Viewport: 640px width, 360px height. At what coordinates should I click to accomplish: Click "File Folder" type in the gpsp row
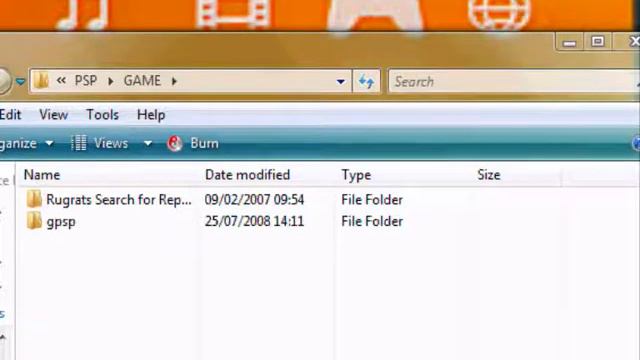372,221
